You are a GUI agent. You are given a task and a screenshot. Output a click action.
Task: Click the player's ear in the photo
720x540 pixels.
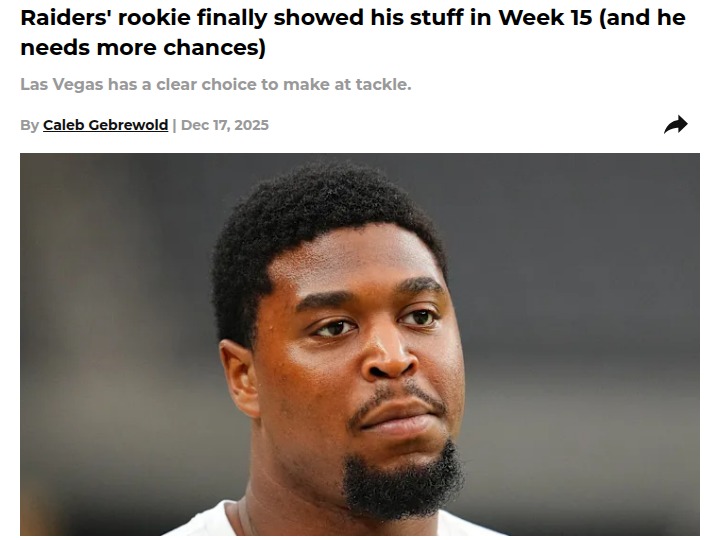point(239,379)
